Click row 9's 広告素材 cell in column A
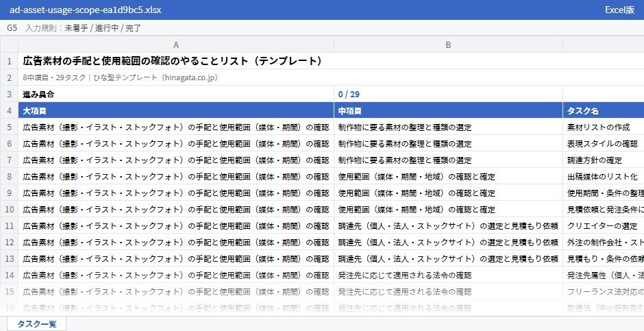This screenshot has width=644, height=331. click(x=176, y=193)
